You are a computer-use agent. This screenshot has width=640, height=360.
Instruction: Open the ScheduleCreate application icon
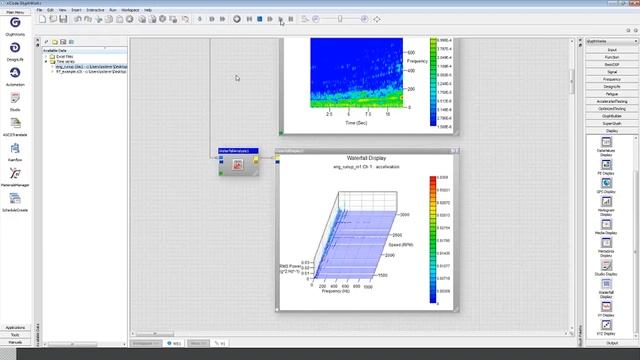[15, 199]
